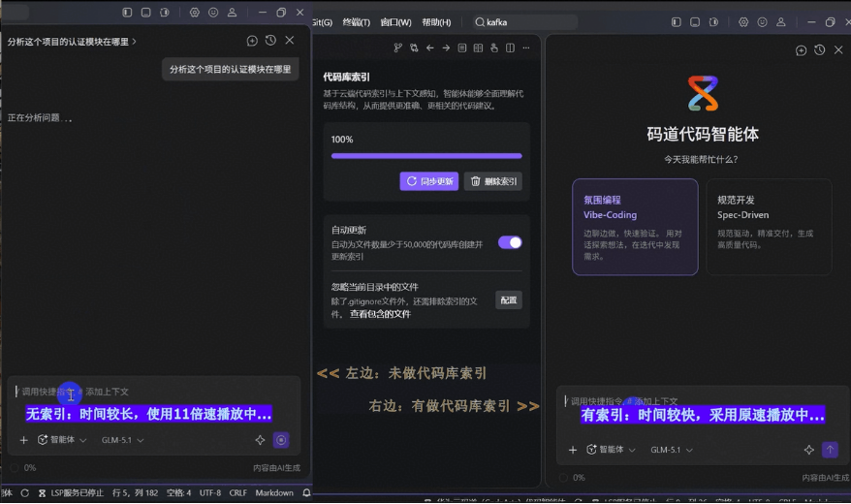The width and height of the screenshot is (851, 504).
Task: Open account icon in left window titlebar
Action: 232,12
